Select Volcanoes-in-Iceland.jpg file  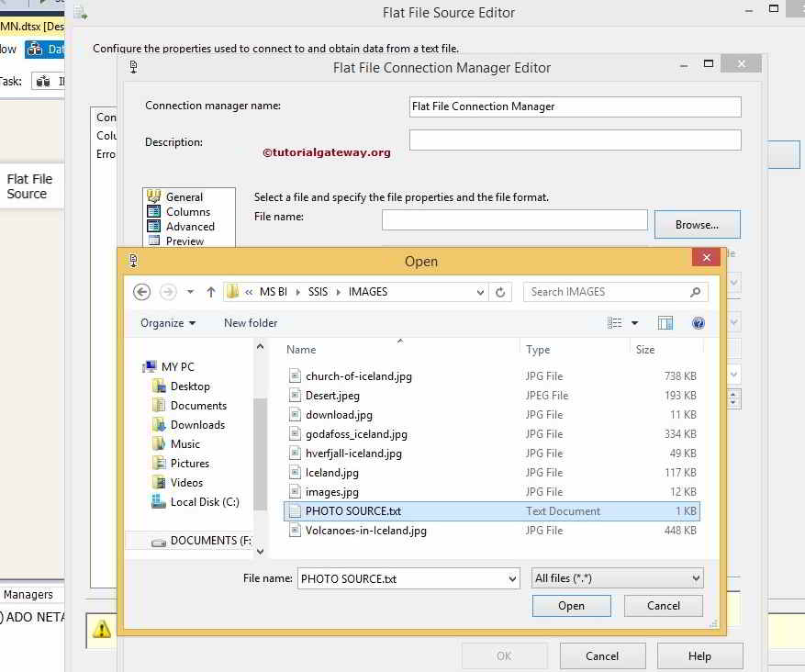tap(492, 531)
